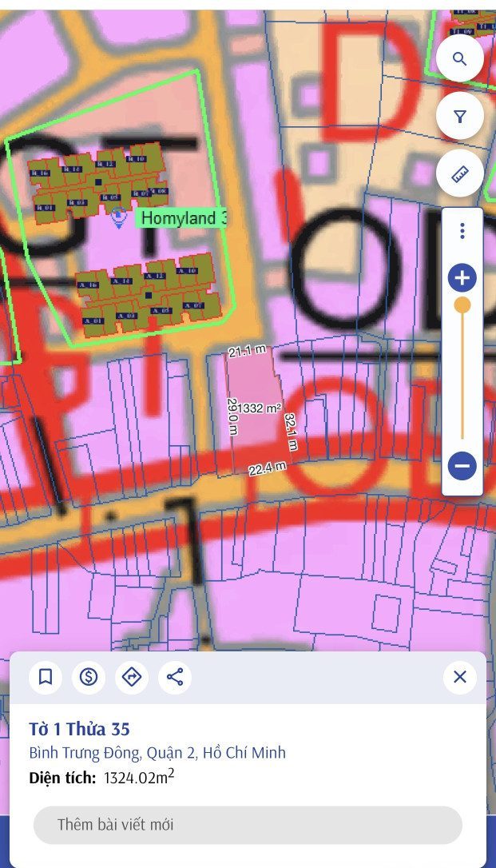
Task: Open the filter funnel icon
Action: coord(459,116)
